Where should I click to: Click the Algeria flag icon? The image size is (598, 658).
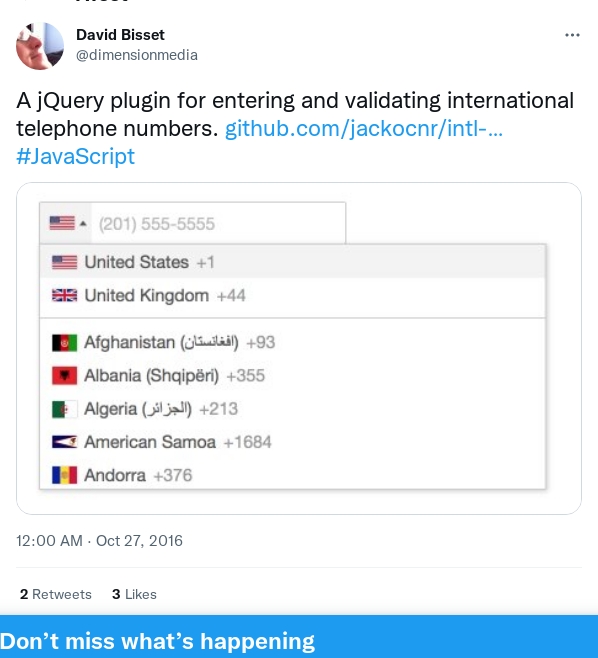(x=64, y=409)
